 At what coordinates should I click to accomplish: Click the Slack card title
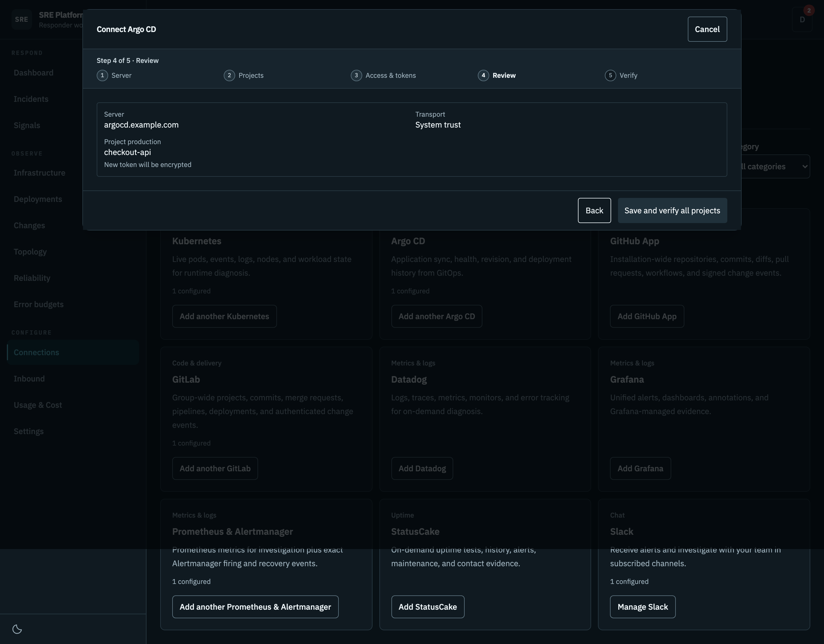[x=622, y=532]
